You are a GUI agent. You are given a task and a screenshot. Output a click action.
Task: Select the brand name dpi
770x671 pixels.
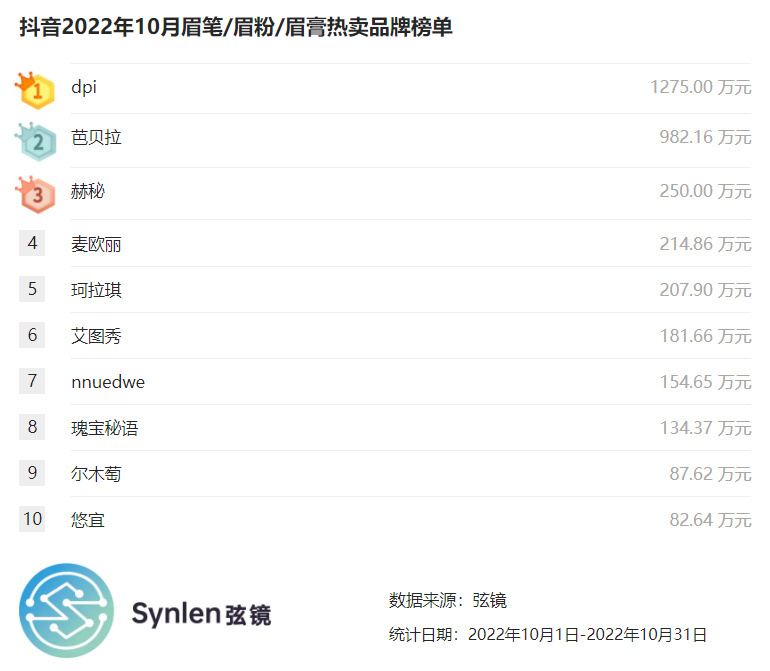84,87
